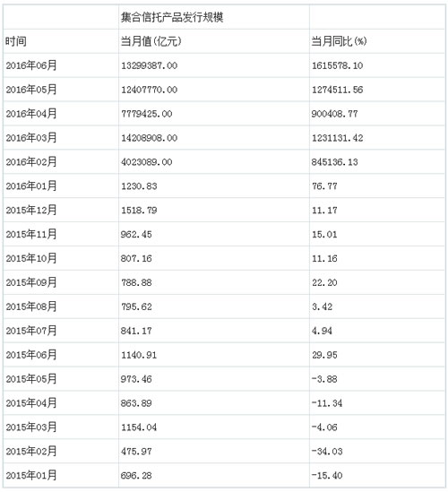The width and height of the screenshot is (448, 492).
Task: Select the value 696.28
Action: (x=136, y=475)
